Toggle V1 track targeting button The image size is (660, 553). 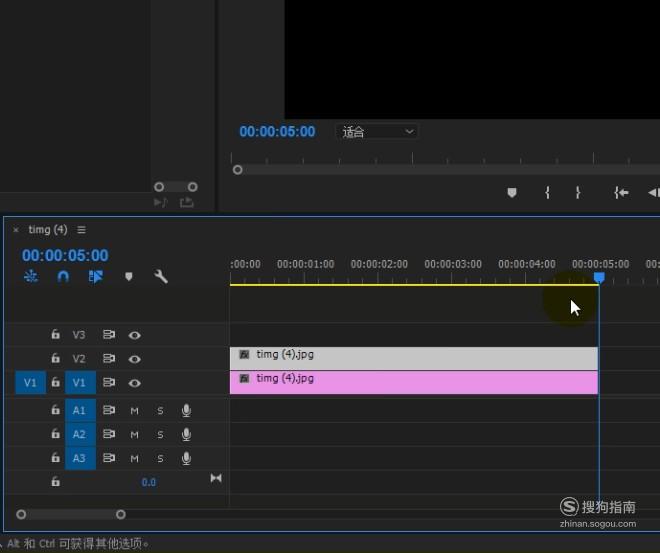[x=80, y=383]
